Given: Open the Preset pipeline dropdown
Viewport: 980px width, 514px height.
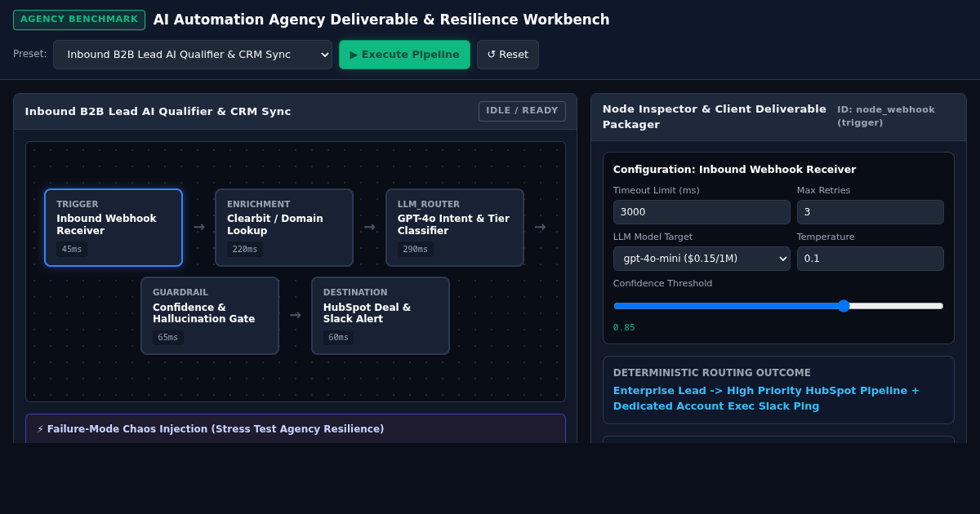Looking at the screenshot, I should [193, 55].
